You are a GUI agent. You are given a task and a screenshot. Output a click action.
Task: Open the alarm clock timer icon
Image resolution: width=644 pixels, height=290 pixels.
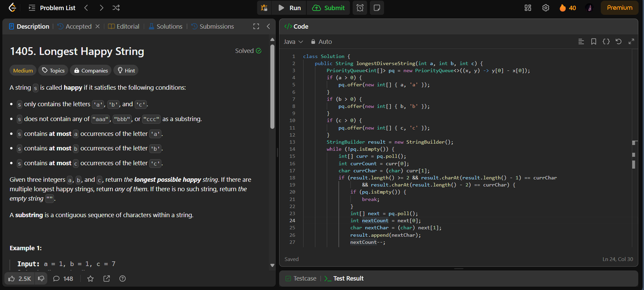[x=361, y=8]
